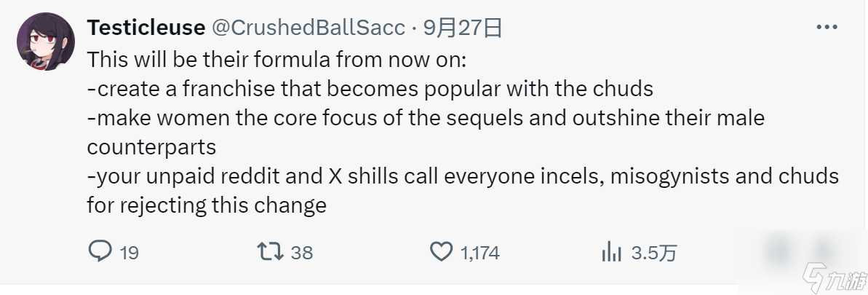Screen dimensions: 868x295
Task: Click the 9月27日 post date link
Action: tap(462, 28)
